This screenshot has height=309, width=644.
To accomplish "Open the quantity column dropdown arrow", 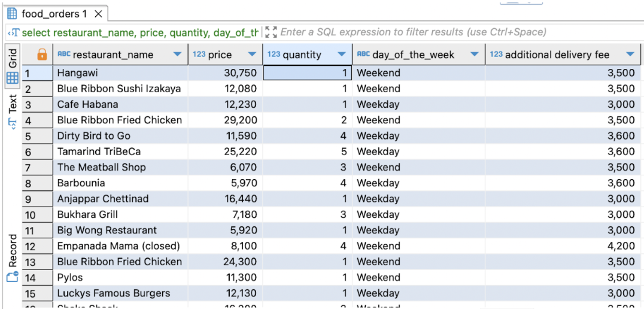I will [x=341, y=54].
